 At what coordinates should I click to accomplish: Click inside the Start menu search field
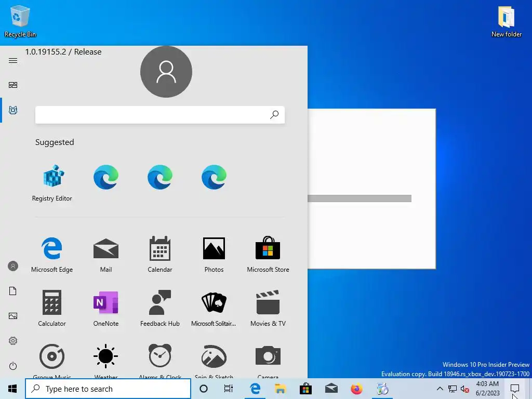click(x=160, y=115)
